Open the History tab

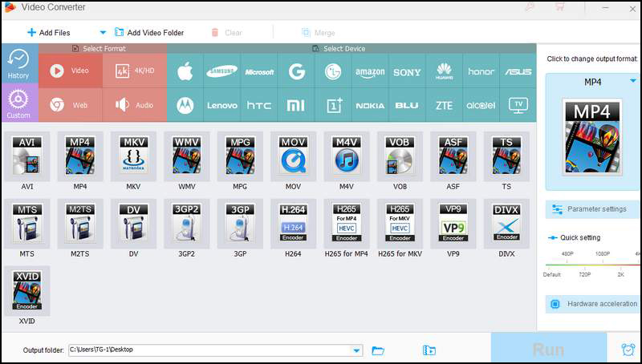coord(19,64)
